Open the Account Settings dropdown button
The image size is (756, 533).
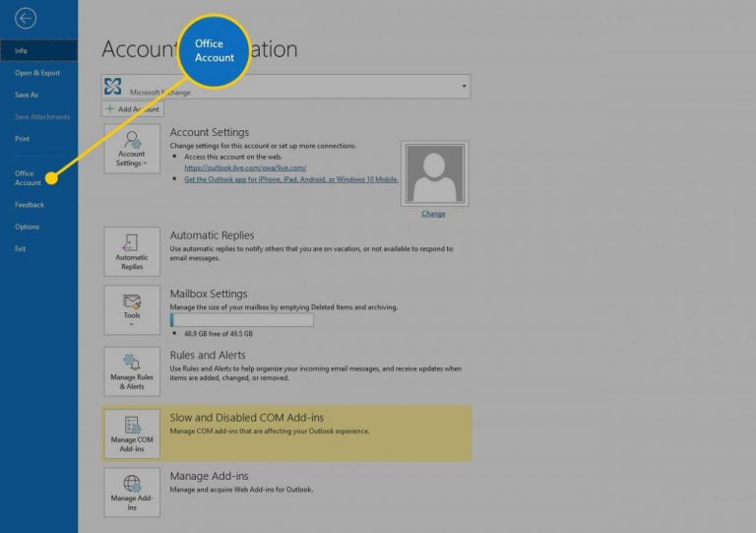click(x=132, y=149)
